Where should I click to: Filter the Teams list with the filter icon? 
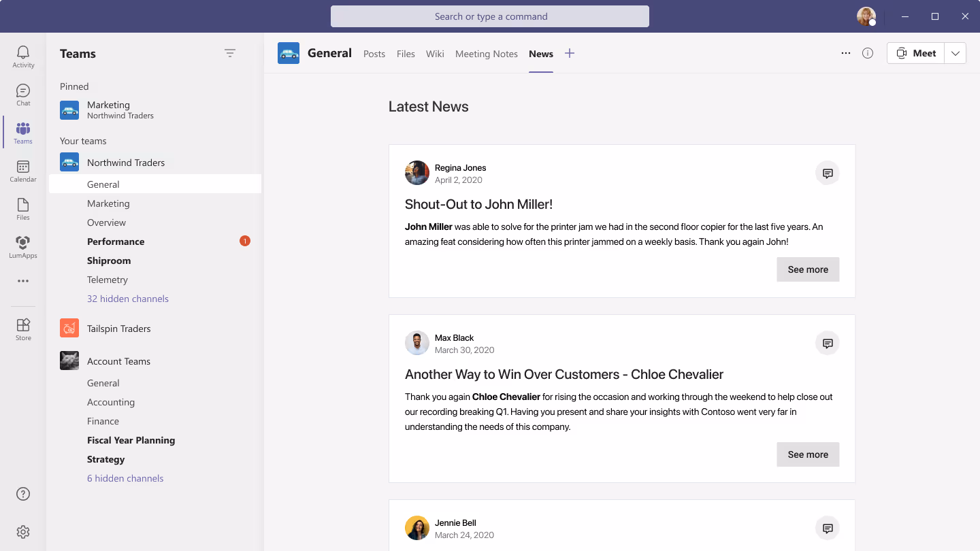[x=230, y=53]
